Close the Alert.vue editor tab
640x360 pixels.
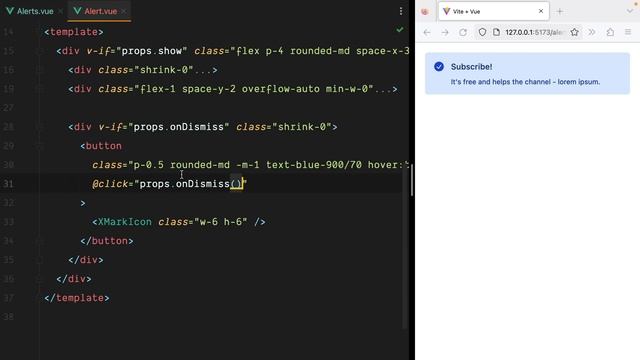coord(124,11)
